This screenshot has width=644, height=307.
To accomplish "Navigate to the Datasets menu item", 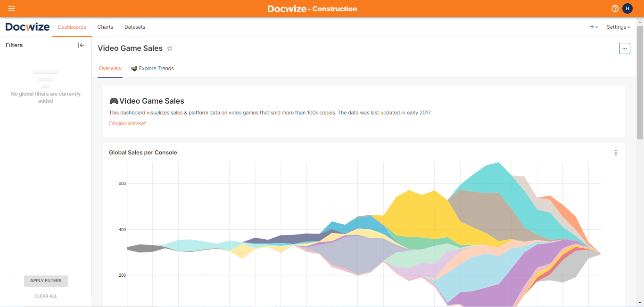I will (x=135, y=27).
